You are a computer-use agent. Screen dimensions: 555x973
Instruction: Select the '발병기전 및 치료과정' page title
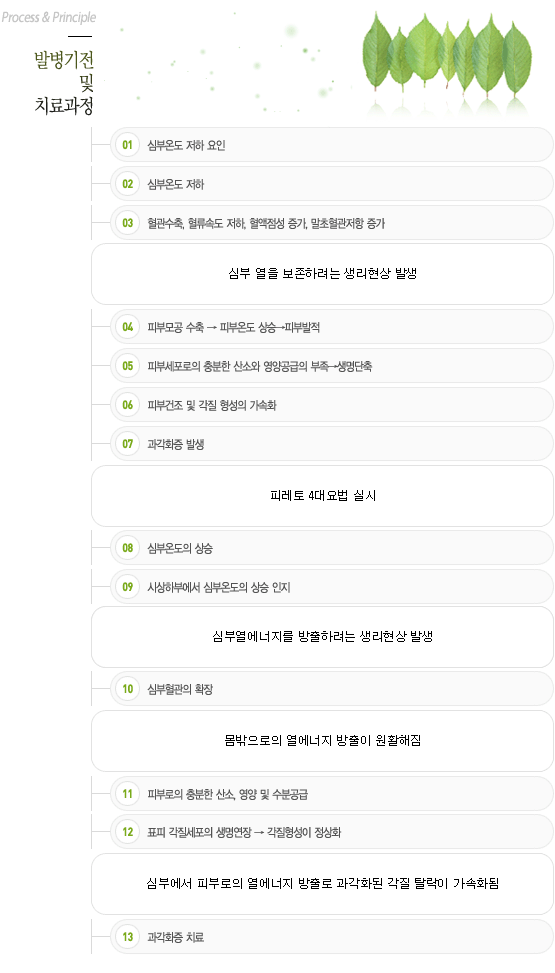click(64, 83)
